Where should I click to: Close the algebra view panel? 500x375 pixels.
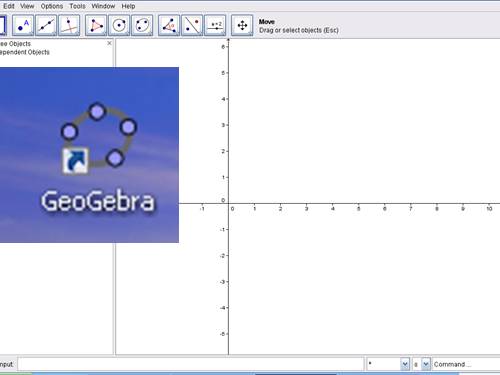[x=109, y=43]
